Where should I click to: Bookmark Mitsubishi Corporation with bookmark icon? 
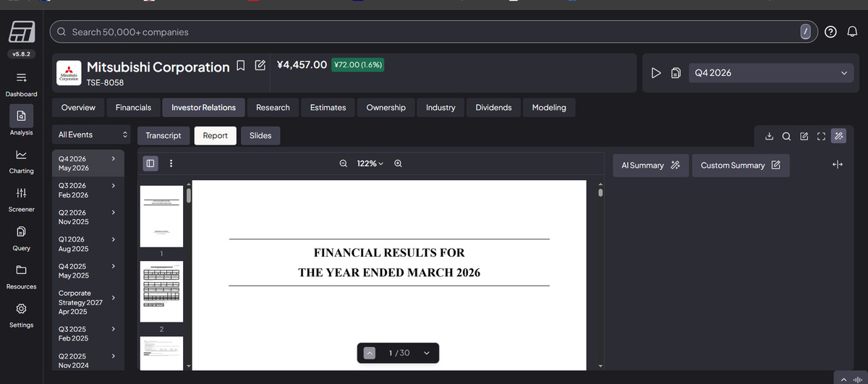[x=241, y=67]
